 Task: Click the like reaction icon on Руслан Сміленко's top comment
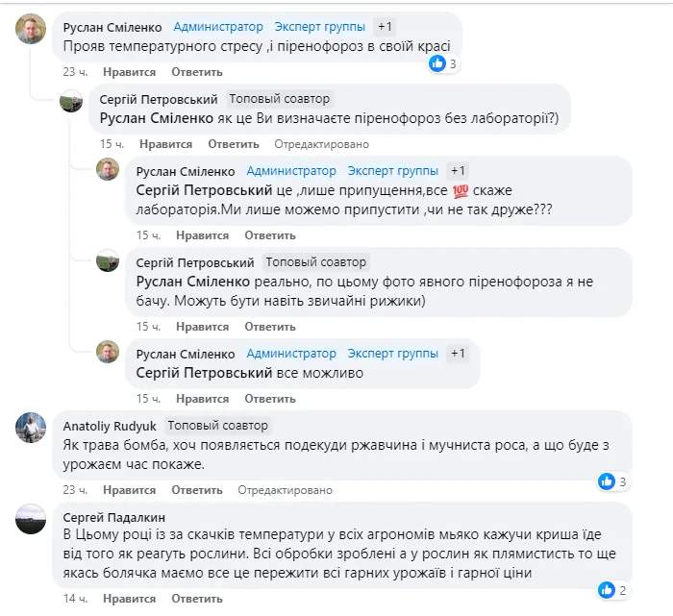[437, 63]
